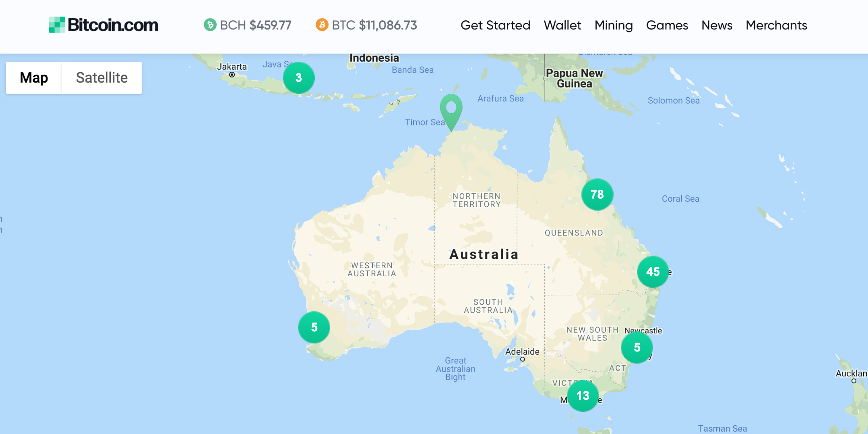Click the BCH price $459.77
The image size is (868, 434).
click(270, 25)
